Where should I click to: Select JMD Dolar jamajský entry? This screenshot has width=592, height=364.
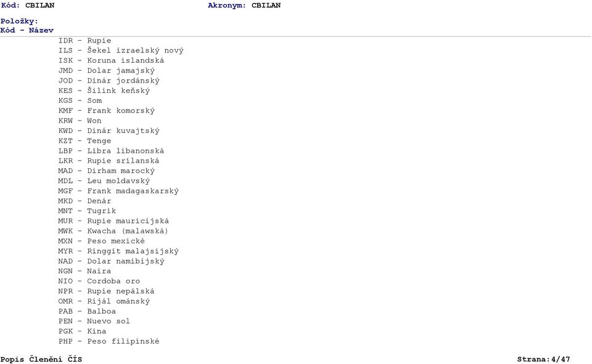click(107, 71)
